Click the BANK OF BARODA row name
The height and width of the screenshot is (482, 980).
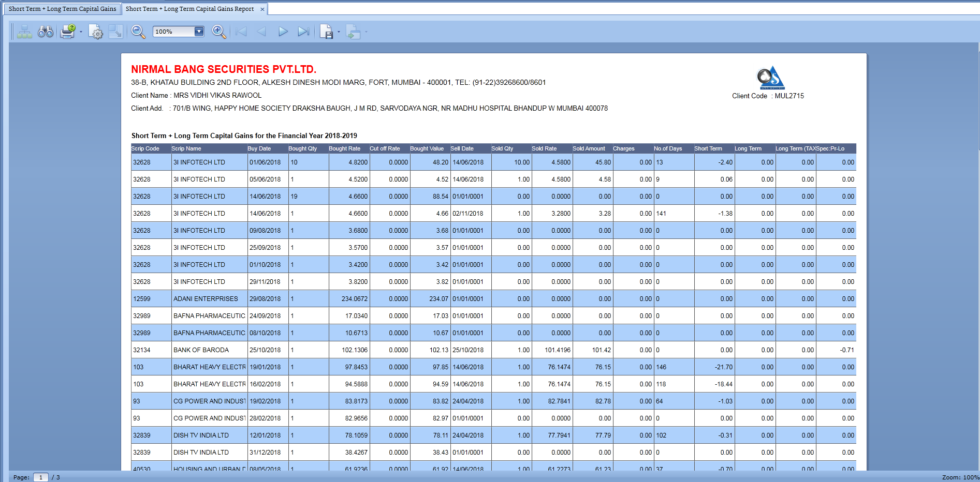tap(201, 350)
